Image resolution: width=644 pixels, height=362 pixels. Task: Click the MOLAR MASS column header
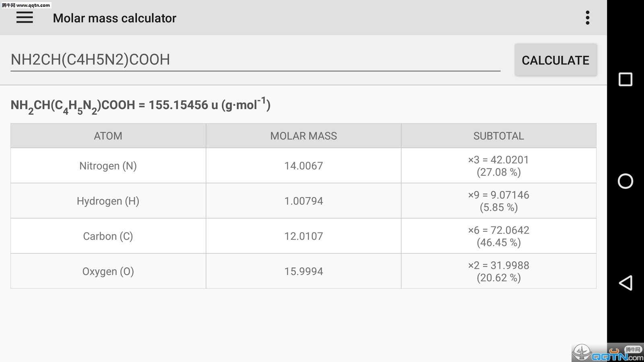click(x=303, y=136)
